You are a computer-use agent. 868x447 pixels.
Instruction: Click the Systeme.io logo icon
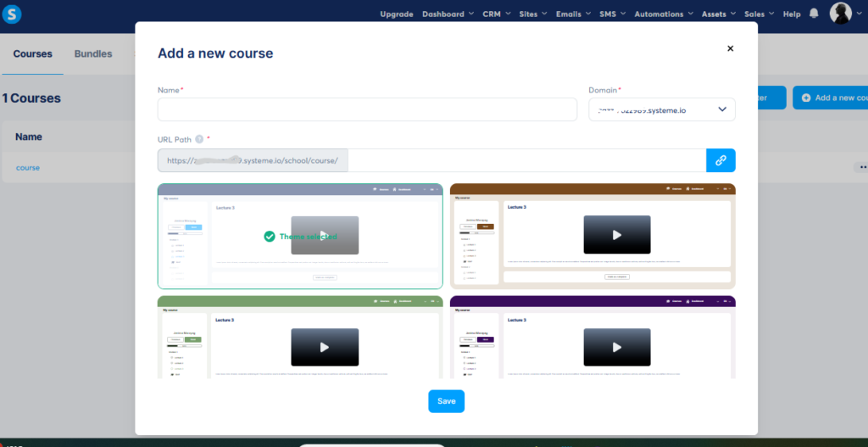[x=12, y=14]
